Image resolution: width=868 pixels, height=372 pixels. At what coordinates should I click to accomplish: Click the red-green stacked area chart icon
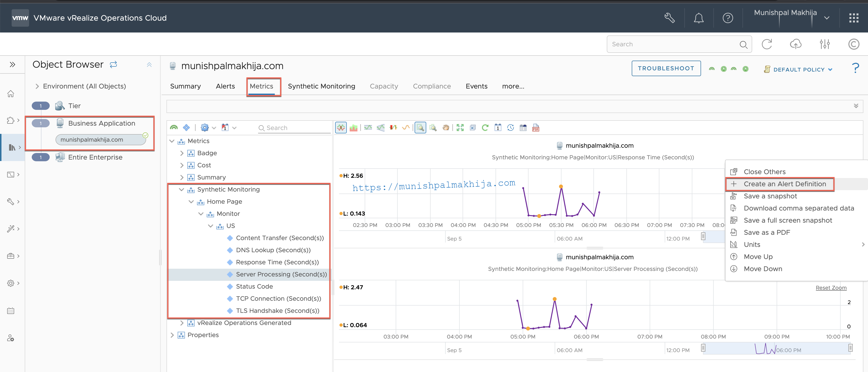354,128
